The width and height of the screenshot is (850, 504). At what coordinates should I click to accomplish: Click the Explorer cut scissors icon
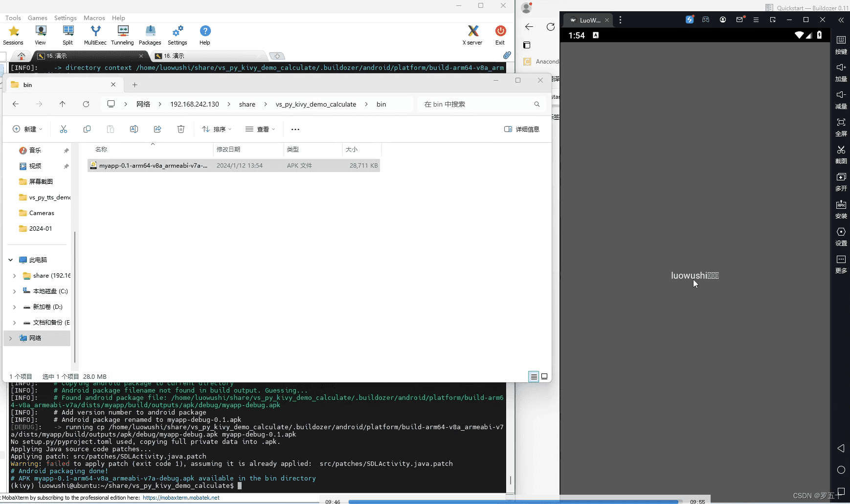[64, 129]
